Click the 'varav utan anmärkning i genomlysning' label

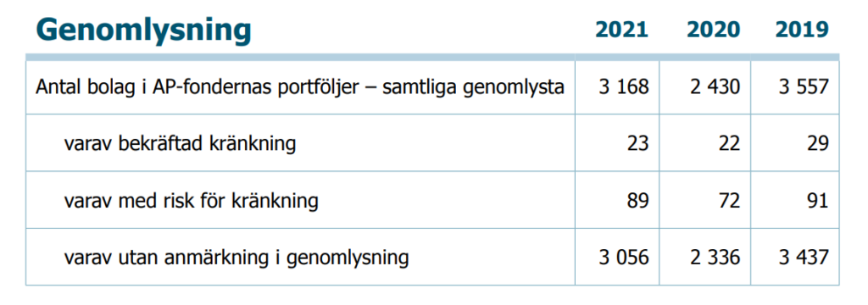tap(236, 258)
